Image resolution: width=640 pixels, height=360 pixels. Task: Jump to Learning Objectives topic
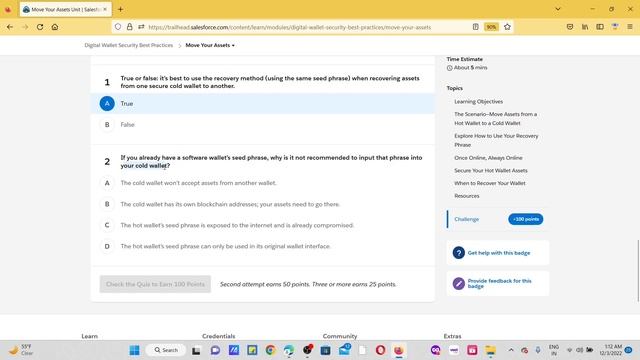coord(478,102)
